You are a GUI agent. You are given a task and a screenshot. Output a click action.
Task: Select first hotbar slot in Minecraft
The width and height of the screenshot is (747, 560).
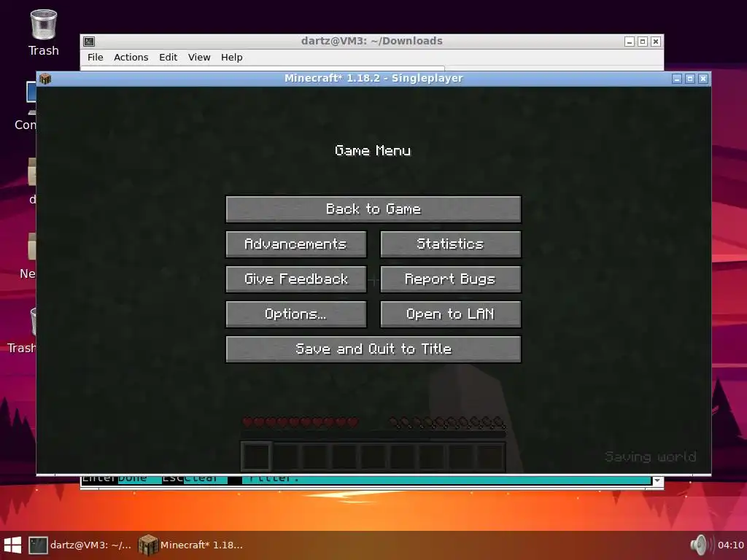[x=256, y=456]
